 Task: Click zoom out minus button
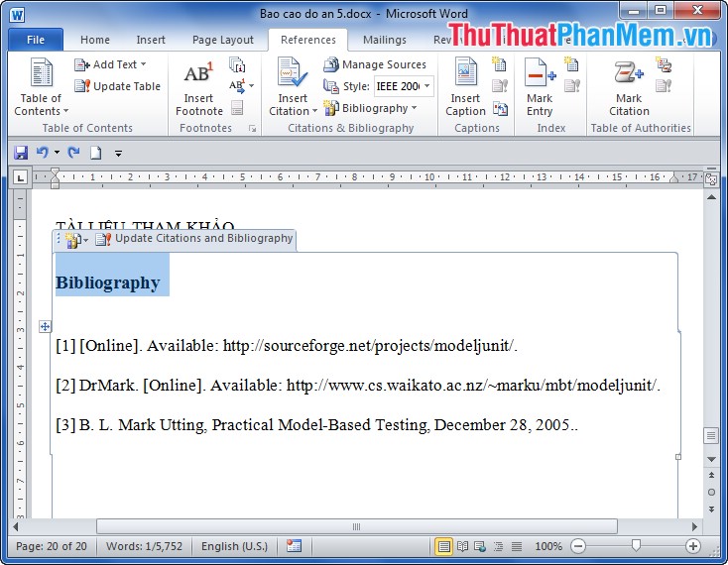578,546
